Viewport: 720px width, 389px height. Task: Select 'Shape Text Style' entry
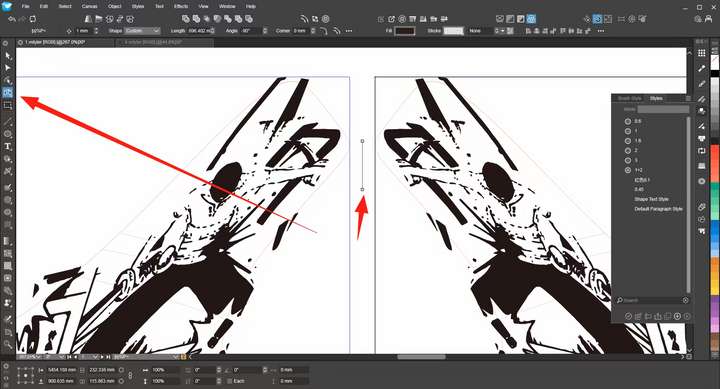point(652,199)
